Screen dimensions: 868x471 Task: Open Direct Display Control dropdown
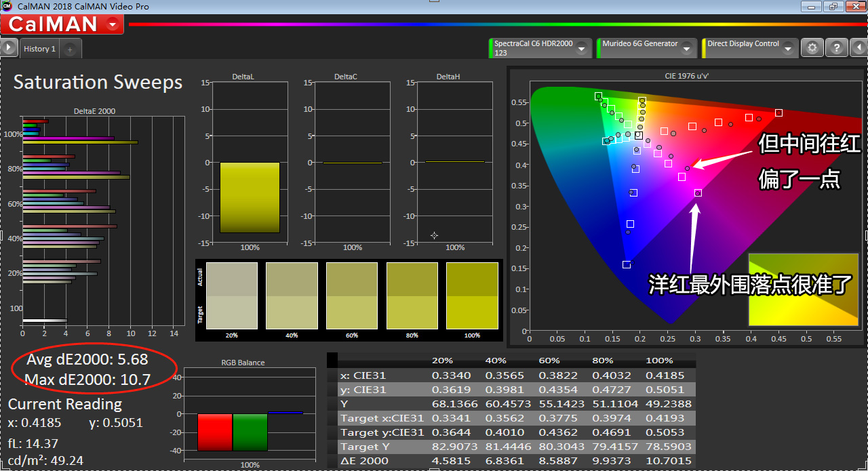788,48
